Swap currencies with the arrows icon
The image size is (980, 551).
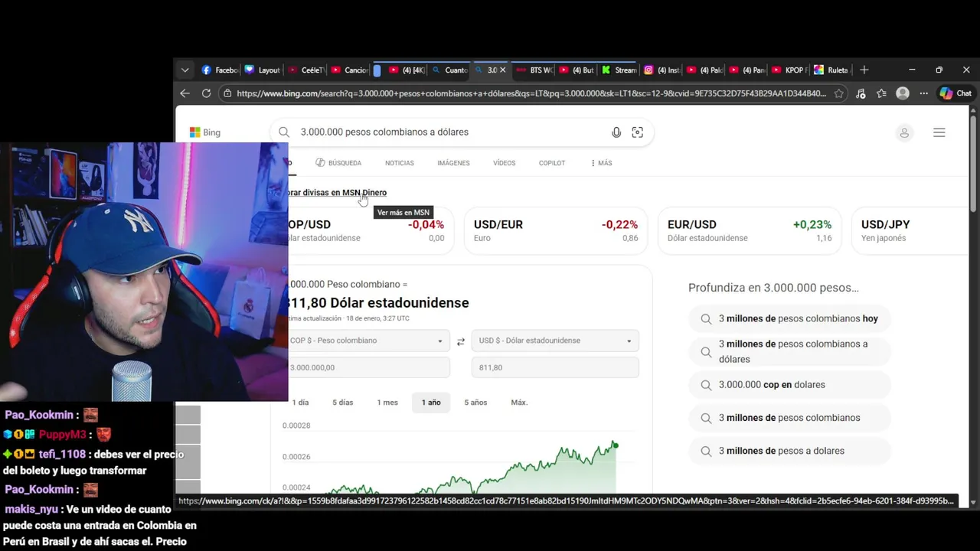(x=460, y=341)
